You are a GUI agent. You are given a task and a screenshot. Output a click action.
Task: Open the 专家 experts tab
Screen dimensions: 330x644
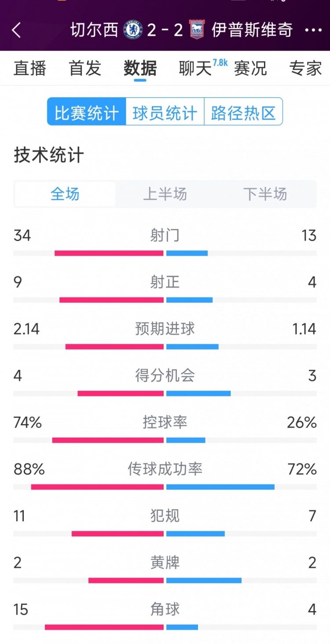pos(306,68)
